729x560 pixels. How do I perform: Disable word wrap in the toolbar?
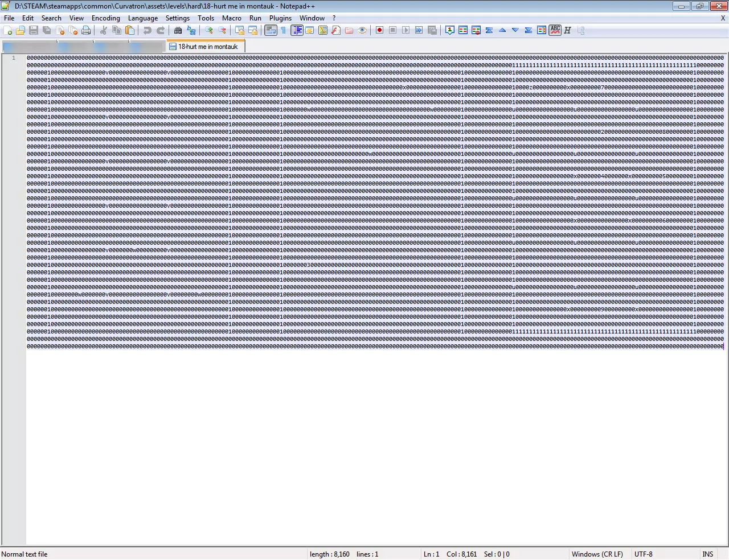coord(271,30)
